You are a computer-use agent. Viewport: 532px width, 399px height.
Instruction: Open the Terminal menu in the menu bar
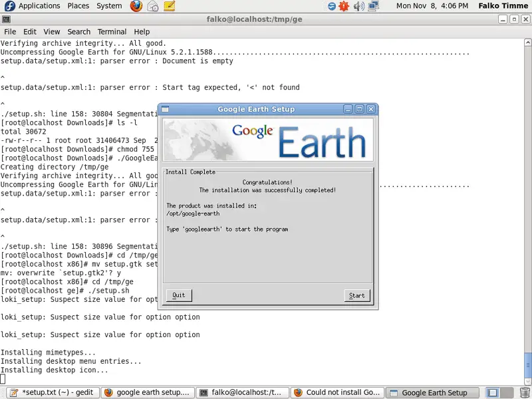(112, 31)
